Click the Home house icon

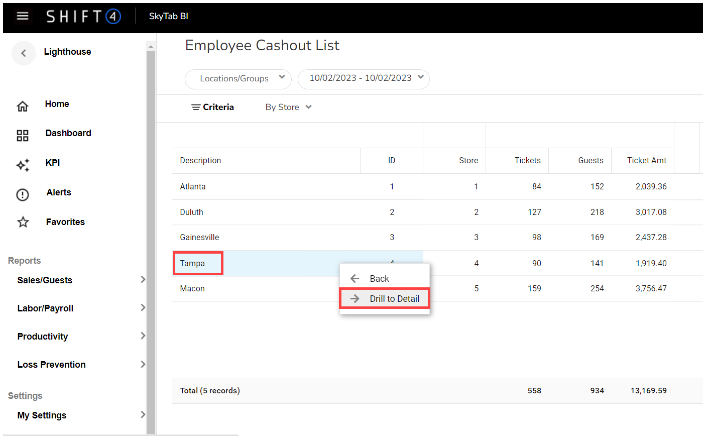click(x=22, y=105)
